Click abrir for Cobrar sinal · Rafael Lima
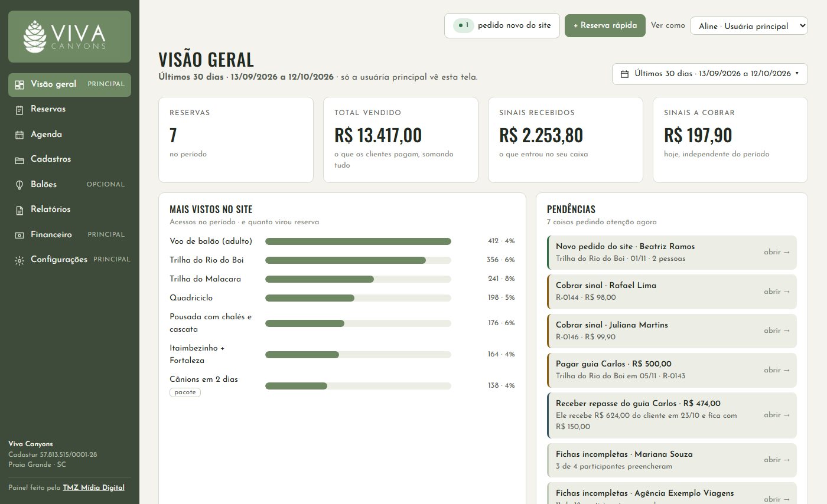The image size is (827, 504). (x=777, y=292)
